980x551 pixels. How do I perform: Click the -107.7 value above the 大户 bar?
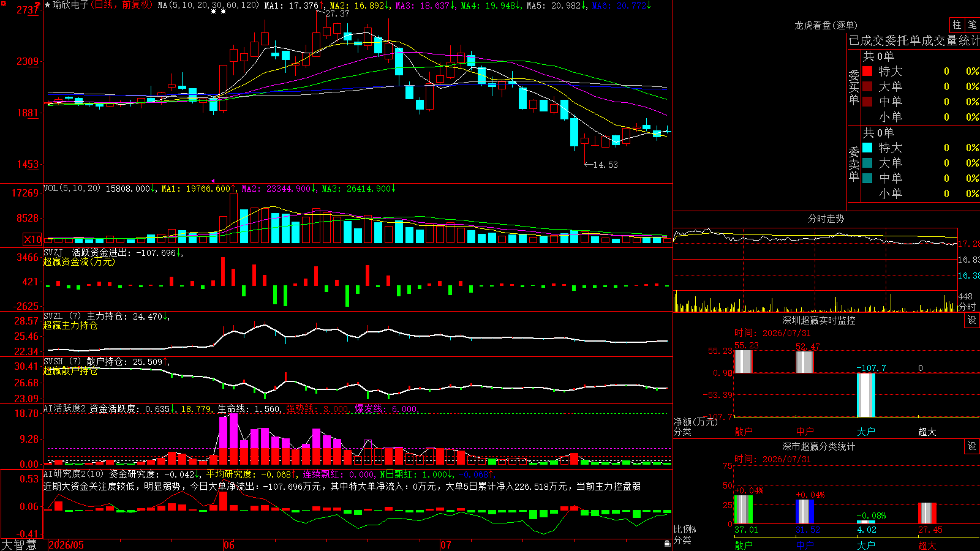(x=872, y=368)
